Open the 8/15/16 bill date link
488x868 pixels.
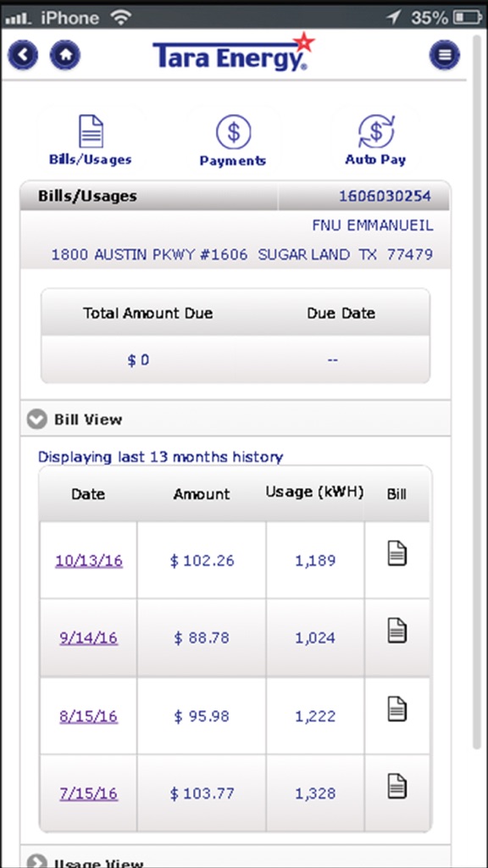click(x=88, y=715)
